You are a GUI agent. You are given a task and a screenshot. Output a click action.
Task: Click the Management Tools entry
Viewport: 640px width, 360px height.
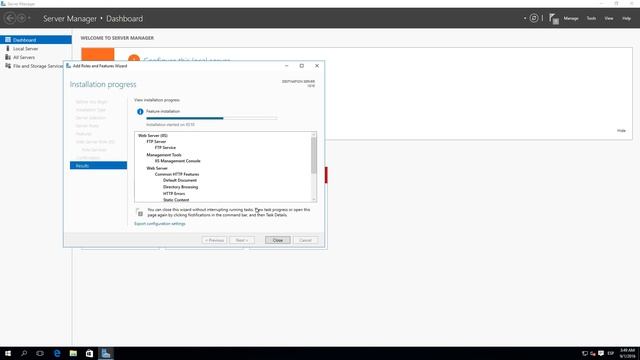[164, 155]
